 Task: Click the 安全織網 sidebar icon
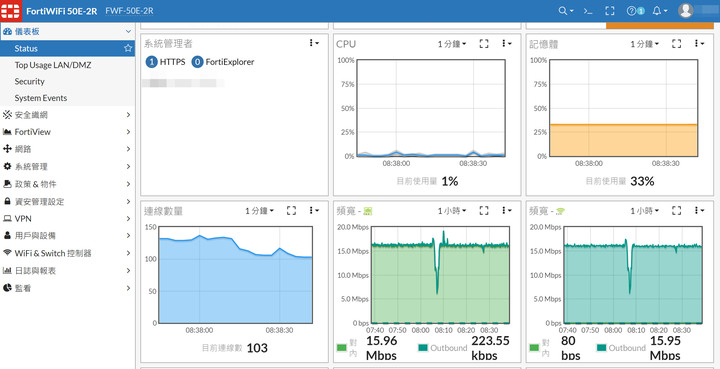click(7, 115)
